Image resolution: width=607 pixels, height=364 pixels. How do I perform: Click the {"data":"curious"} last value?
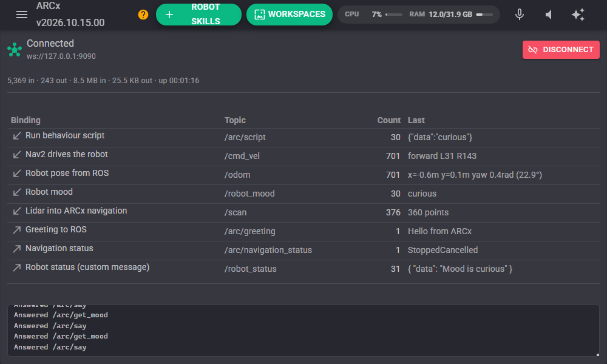[x=440, y=137]
